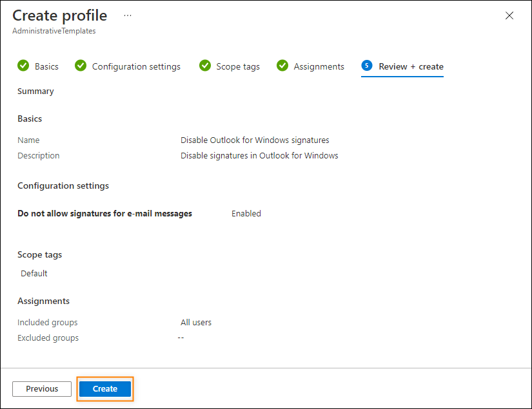This screenshot has height=409, width=532.
Task: Click the 'Name' field label
Action: pos(28,140)
